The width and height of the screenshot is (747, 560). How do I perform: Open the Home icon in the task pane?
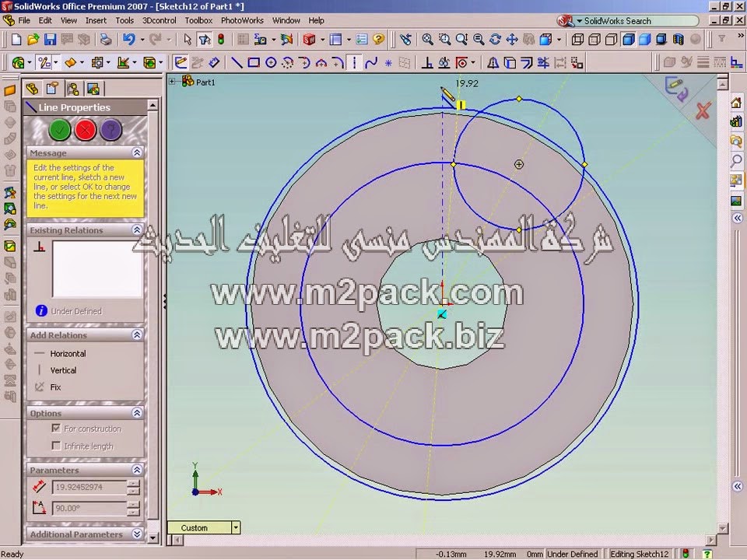coord(736,103)
